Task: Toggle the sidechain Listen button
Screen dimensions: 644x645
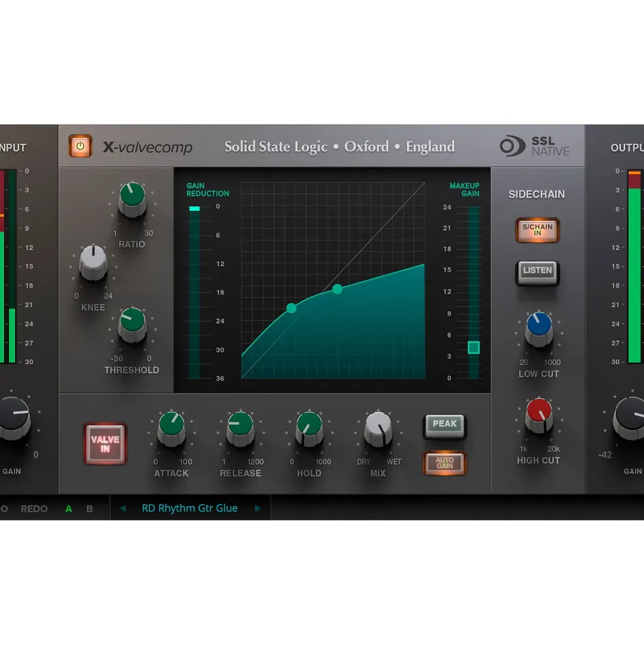Action: coord(537,272)
